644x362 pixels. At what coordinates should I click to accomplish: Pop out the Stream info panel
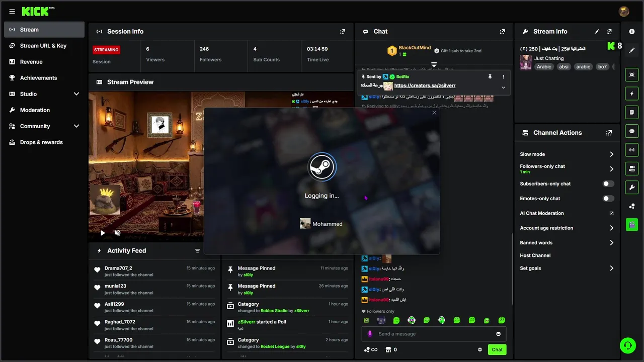(609, 31)
